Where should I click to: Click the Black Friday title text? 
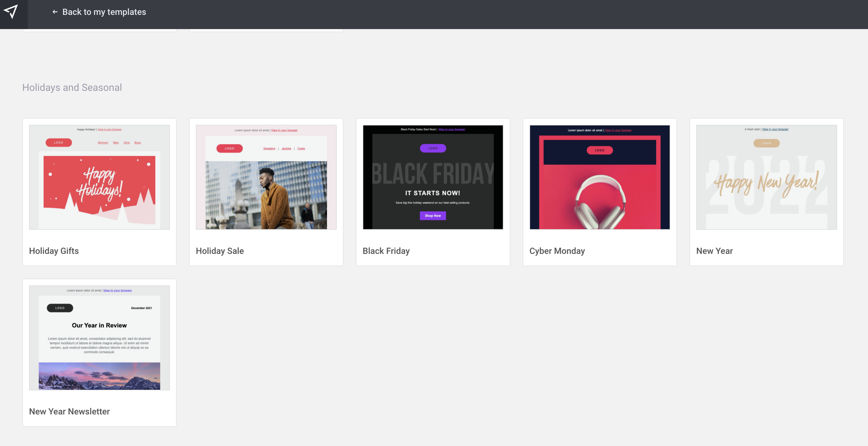[x=386, y=251]
